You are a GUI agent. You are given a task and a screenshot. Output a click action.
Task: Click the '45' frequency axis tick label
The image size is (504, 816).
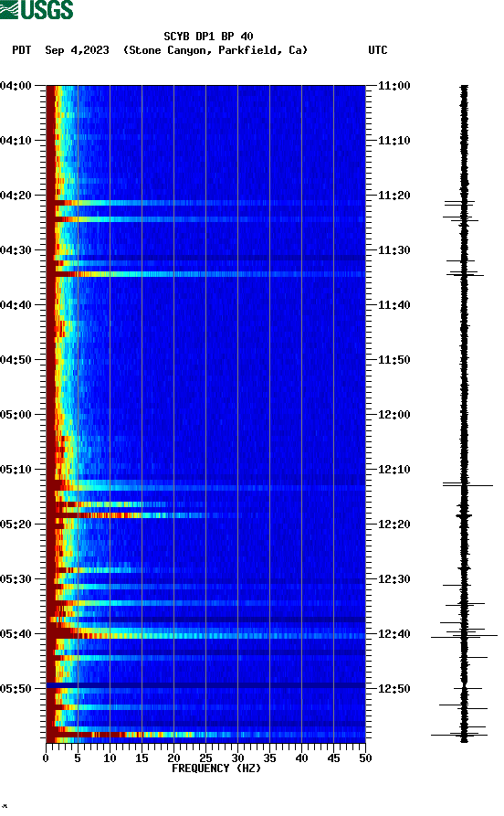click(333, 758)
